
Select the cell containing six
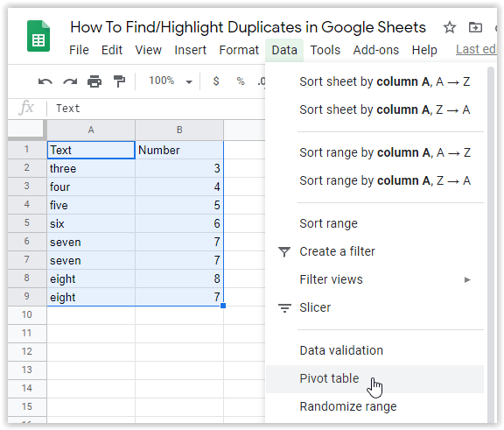click(91, 223)
